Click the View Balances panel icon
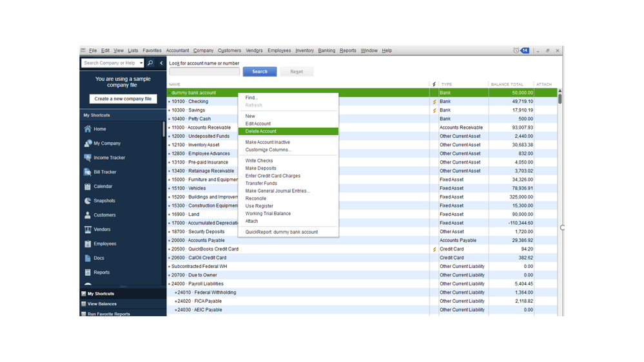Screen dimensions: 644x362 (84, 304)
